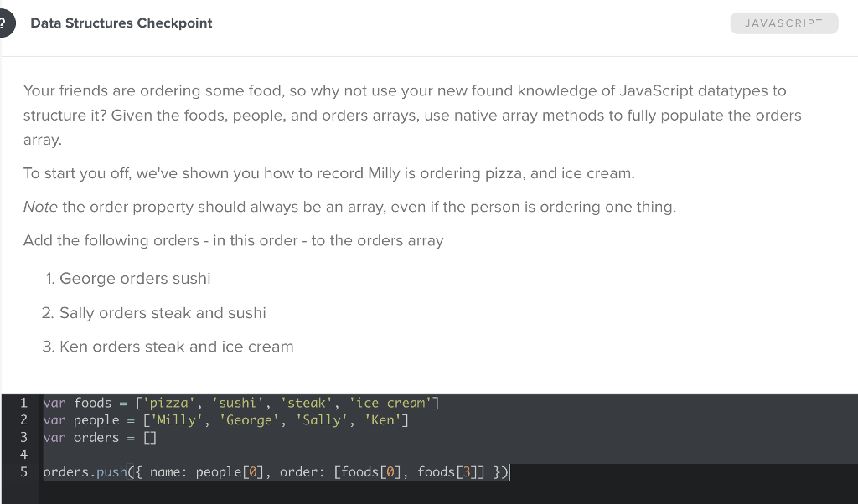Select the name property key on line 5

click(x=168, y=471)
